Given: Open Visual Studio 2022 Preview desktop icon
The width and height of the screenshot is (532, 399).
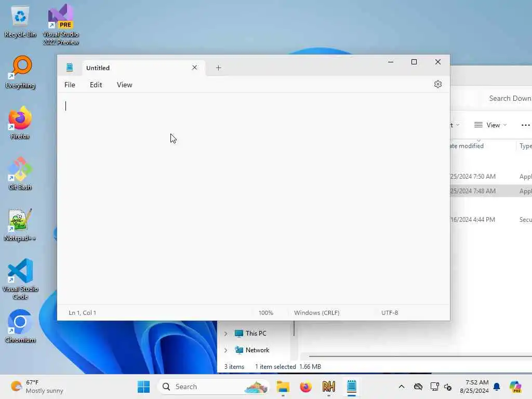Looking at the screenshot, I should pos(61,24).
